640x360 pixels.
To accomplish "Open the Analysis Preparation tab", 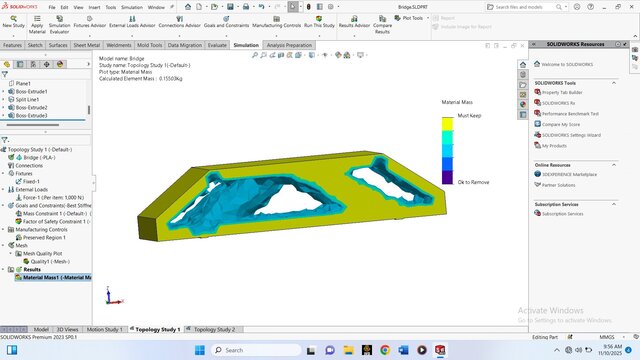I will (x=289, y=45).
